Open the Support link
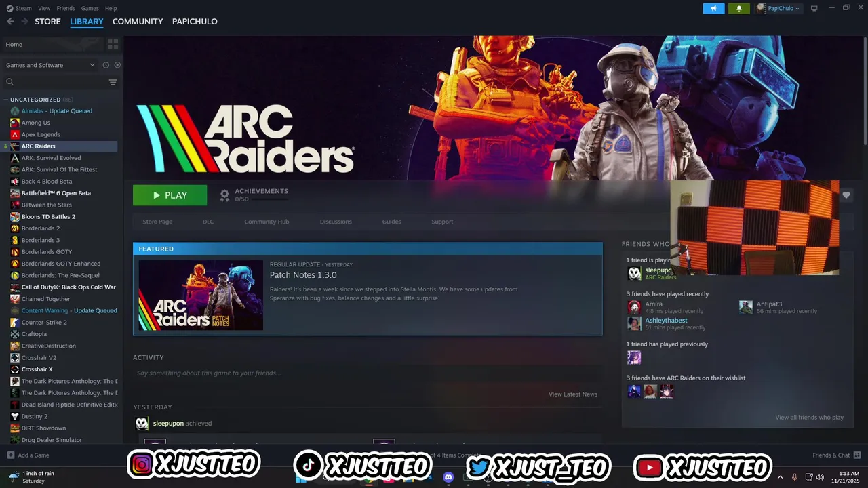This screenshot has width=868, height=488. tap(442, 222)
